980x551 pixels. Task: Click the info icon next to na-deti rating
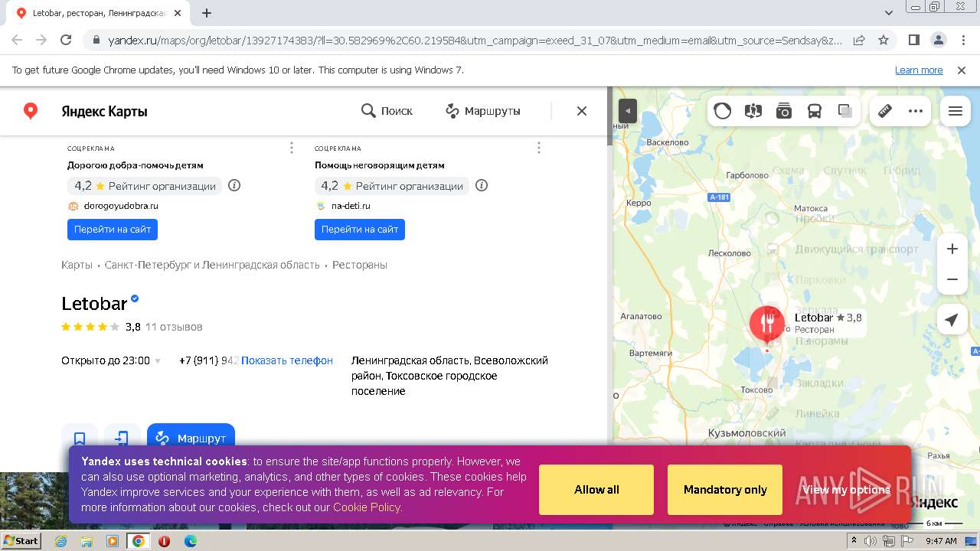point(482,185)
